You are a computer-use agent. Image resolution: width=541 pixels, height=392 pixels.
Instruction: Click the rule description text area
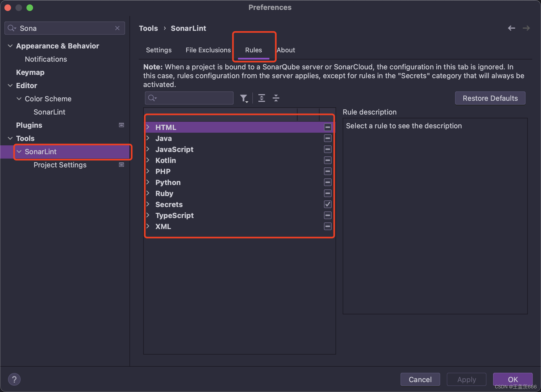[x=435, y=216]
